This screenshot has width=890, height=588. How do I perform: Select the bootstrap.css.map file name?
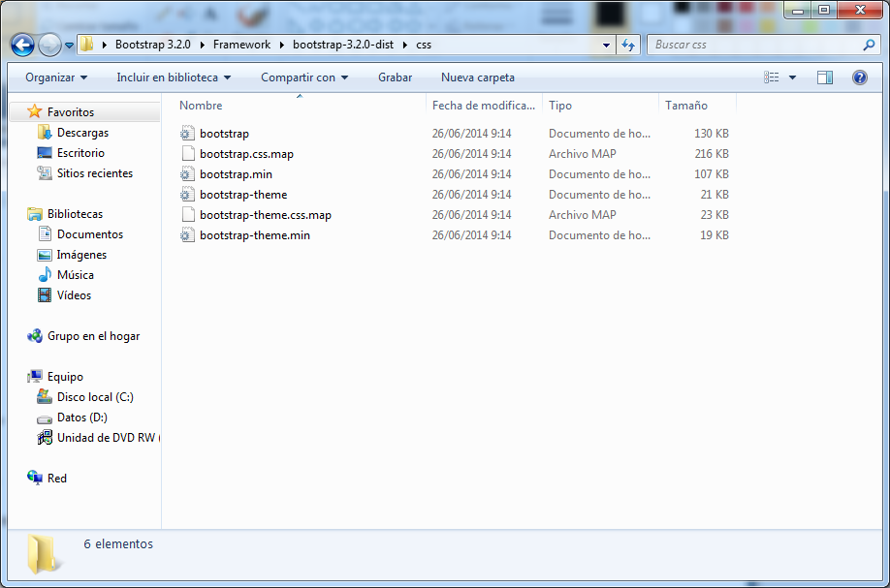click(x=247, y=154)
